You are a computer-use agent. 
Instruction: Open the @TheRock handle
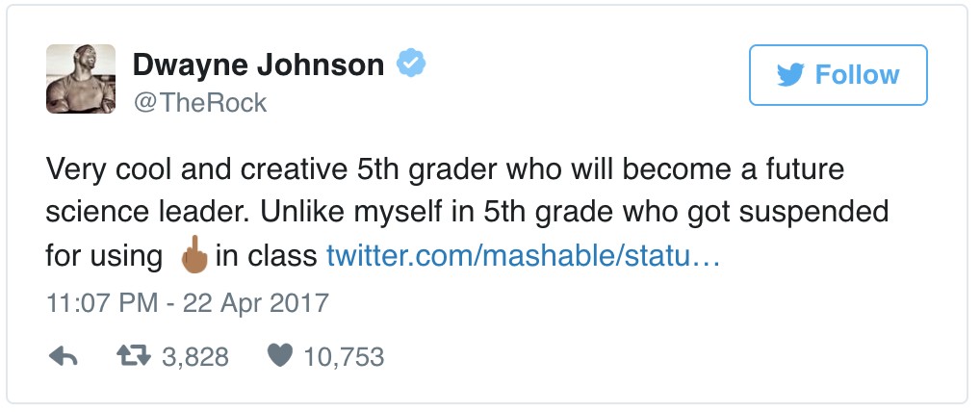pyautogui.click(x=198, y=102)
